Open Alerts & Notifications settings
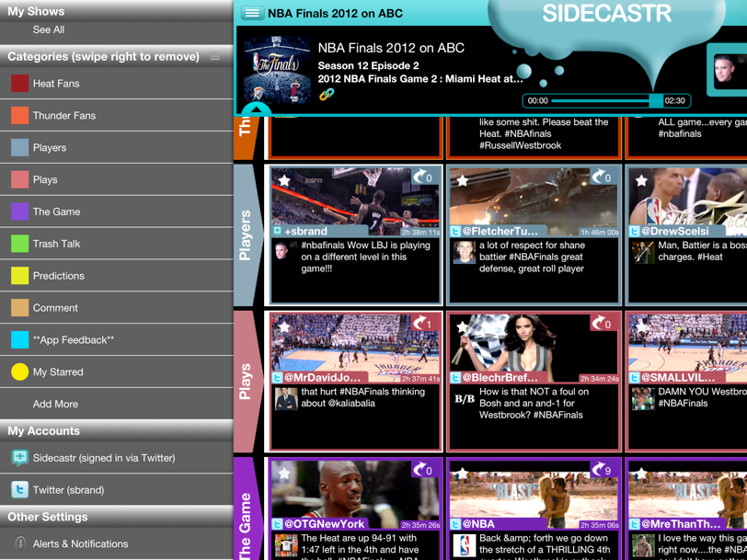This screenshot has width=747, height=560. [117, 543]
